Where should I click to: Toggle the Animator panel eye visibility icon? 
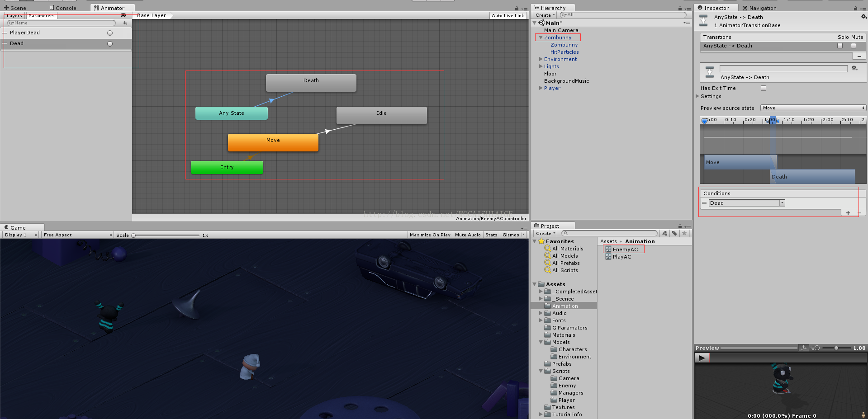pos(123,15)
